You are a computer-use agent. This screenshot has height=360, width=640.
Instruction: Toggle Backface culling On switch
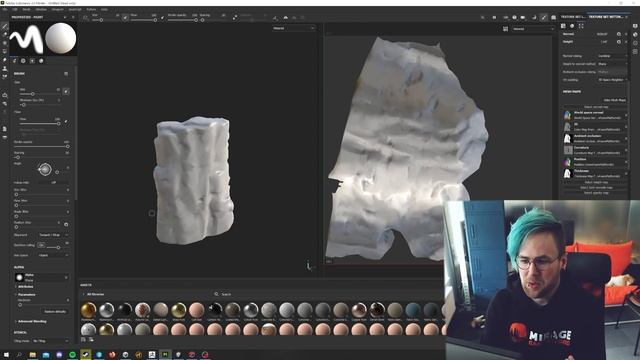[41, 245]
